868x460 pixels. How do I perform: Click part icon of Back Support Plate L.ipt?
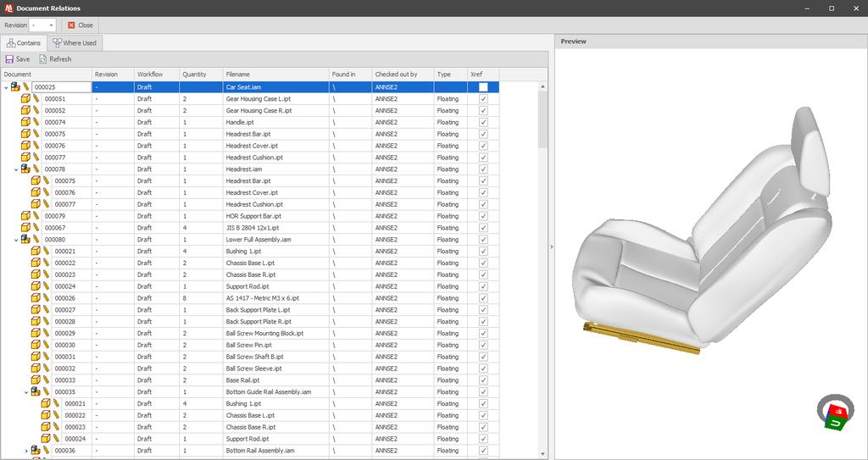pyautogui.click(x=36, y=309)
